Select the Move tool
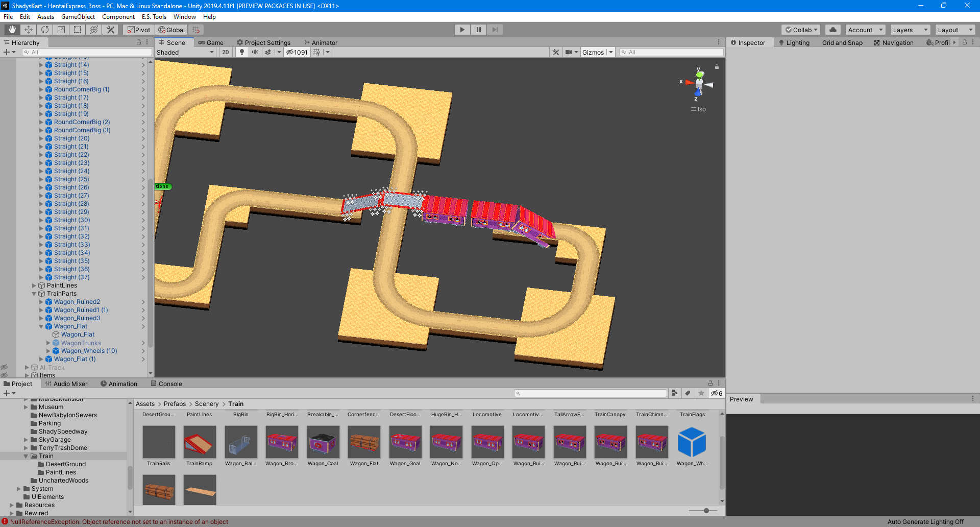Image resolution: width=980 pixels, height=527 pixels. (x=29, y=30)
